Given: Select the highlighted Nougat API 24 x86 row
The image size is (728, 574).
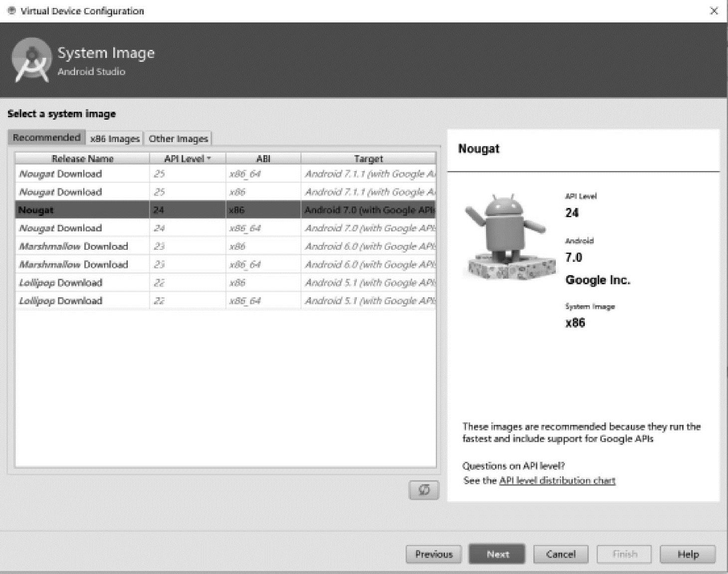Looking at the screenshot, I should pos(226,210).
